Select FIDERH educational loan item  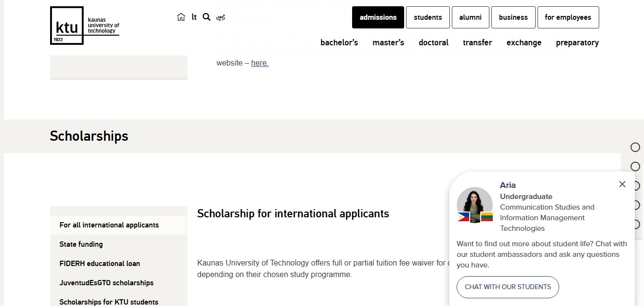tap(100, 264)
